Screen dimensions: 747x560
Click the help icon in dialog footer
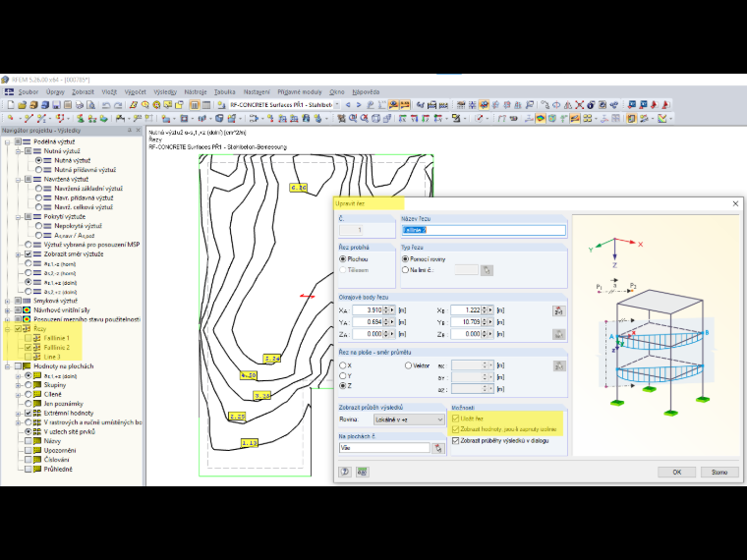tap(345, 472)
